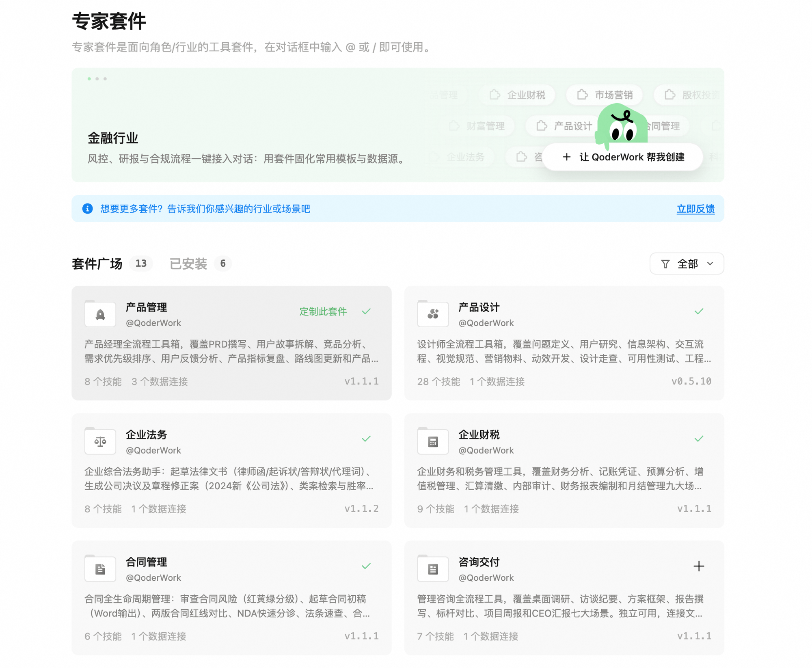Viewport: 812px width, 668px height.
Task: Click 9 个技能 on 企业财税 card
Action: [x=436, y=509]
